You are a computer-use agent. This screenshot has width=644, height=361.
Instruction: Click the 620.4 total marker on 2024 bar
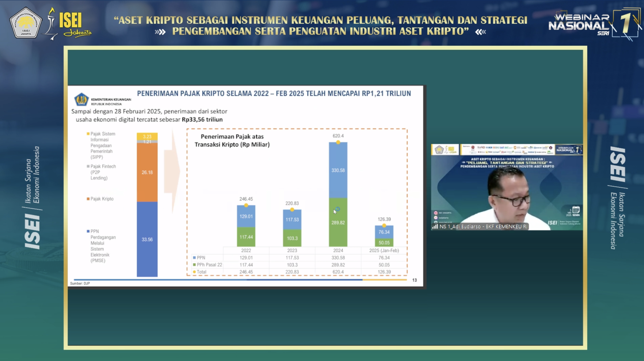coord(338,142)
